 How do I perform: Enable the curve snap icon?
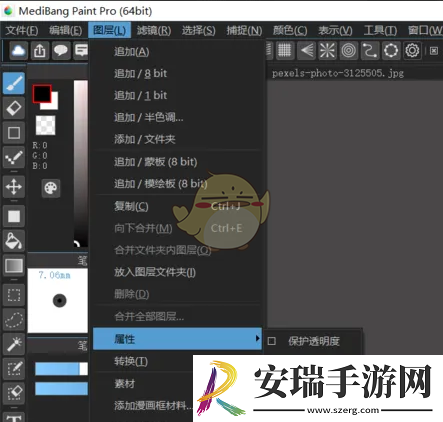[x=370, y=51]
